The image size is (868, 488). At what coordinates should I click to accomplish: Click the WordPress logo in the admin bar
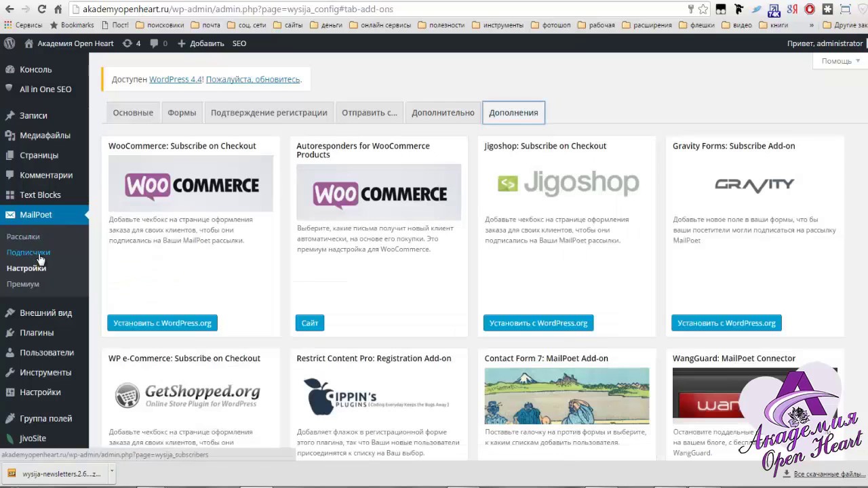[9, 43]
